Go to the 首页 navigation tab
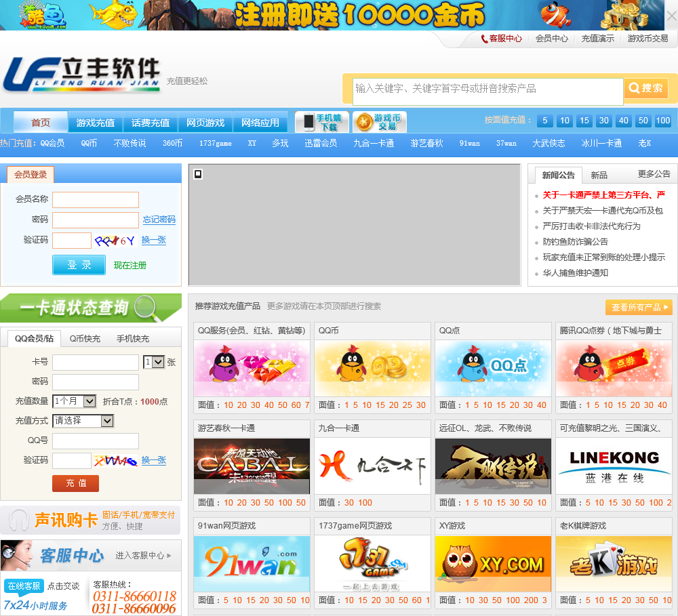This screenshot has height=616, width=678. (x=41, y=123)
